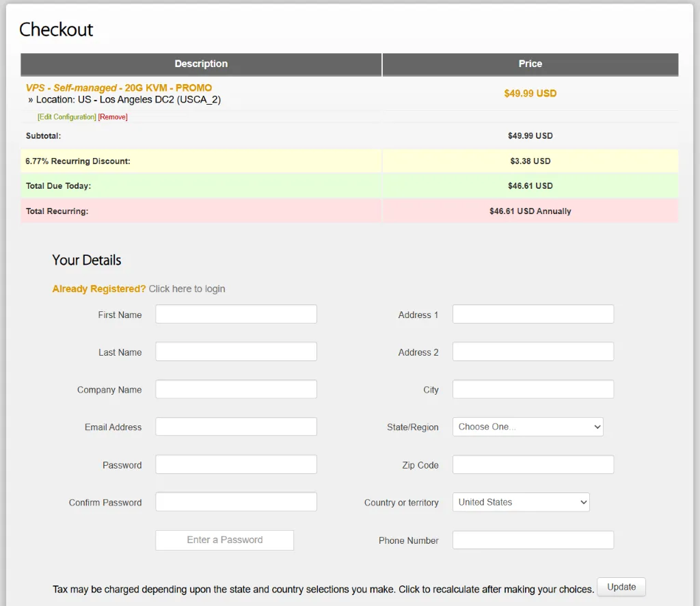This screenshot has width=700, height=606.
Task: Click the Description column header
Action: tap(201, 64)
